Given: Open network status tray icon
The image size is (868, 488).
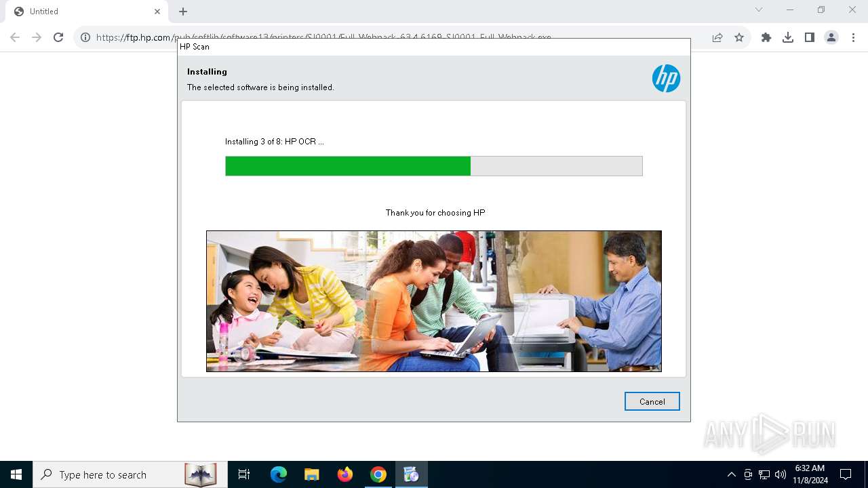Looking at the screenshot, I should (x=764, y=474).
